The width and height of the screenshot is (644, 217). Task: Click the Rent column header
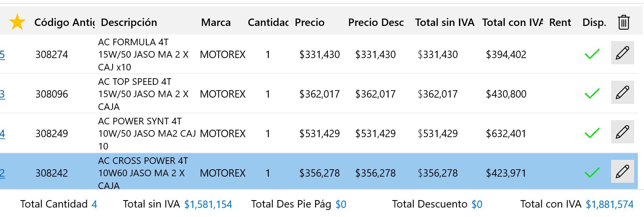coord(560,22)
